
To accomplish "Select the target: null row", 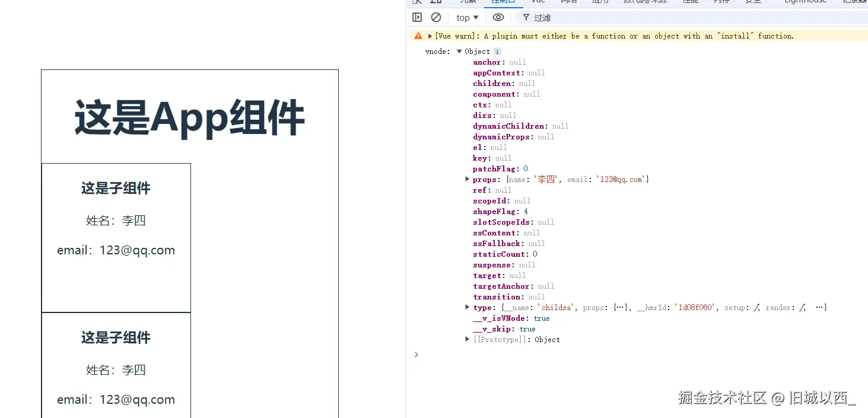I will [500, 276].
